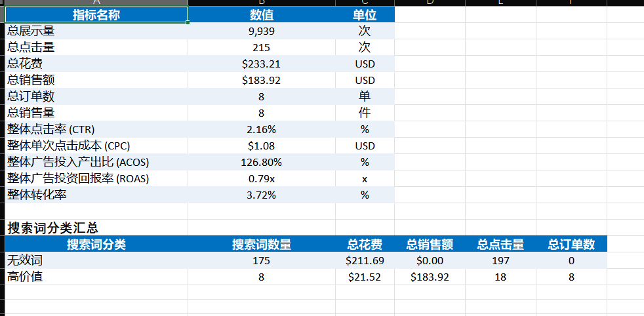Click the 整体转化率 label cell
The height and width of the screenshot is (316, 644).
(x=96, y=195)
